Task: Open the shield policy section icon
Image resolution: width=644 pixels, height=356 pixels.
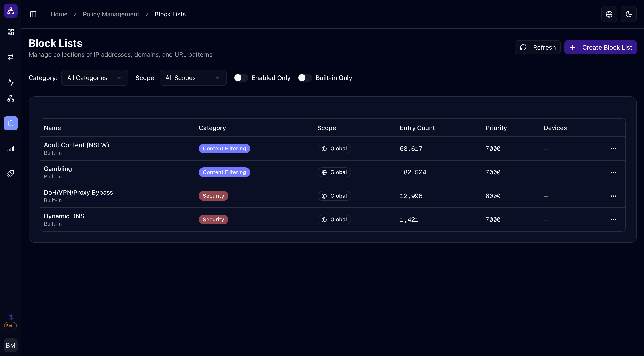Action: point(11,123)
